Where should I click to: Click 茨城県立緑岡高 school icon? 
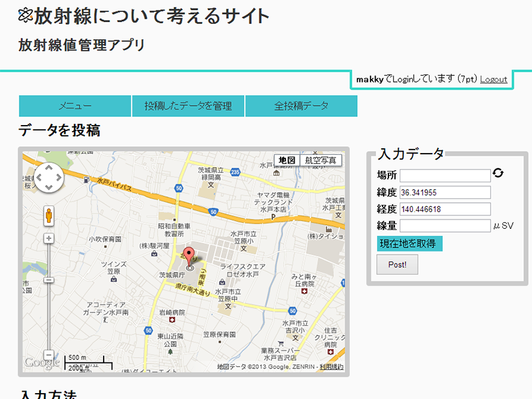pos(211,185)
